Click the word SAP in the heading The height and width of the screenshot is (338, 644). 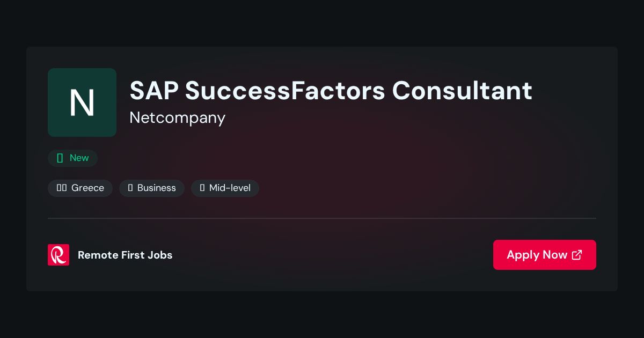coord(154,91)
